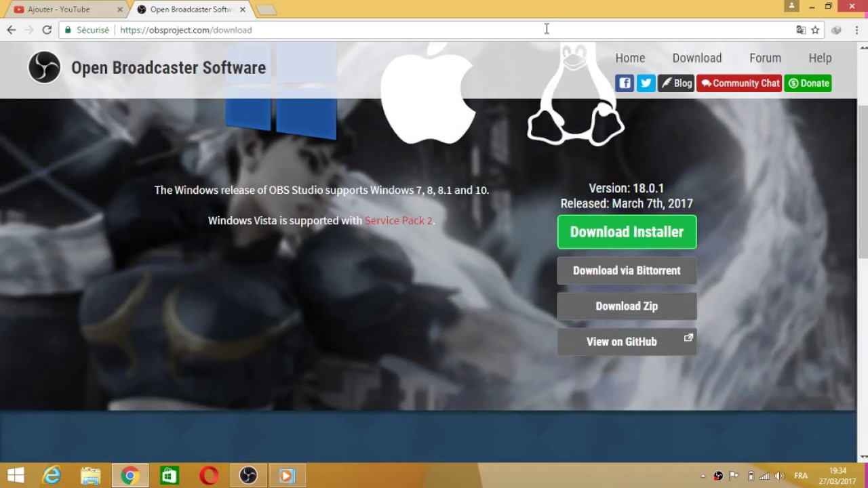
Task: Launch Internet Explorer from taskbar
Action: 52,476
